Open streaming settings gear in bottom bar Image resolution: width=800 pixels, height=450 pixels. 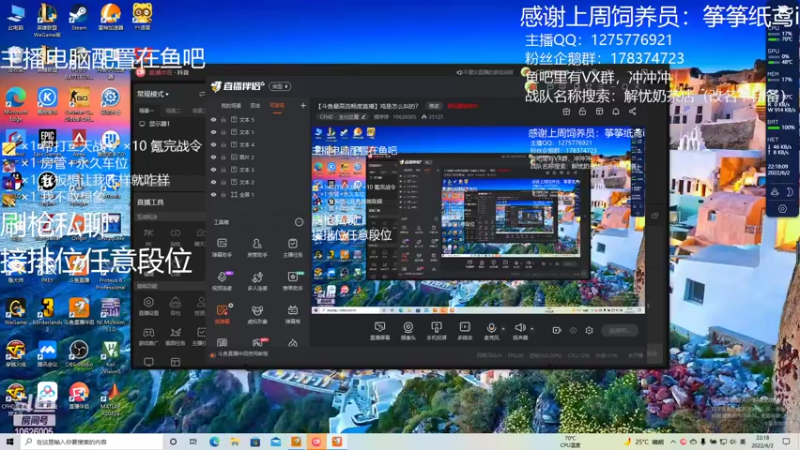point(589,331)
